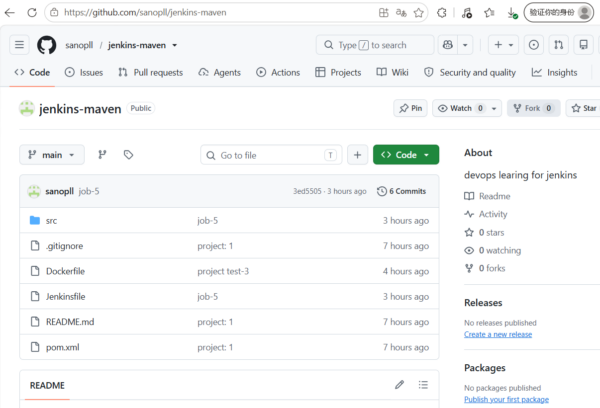
Task: Star the repository
Action: point(583,108)
